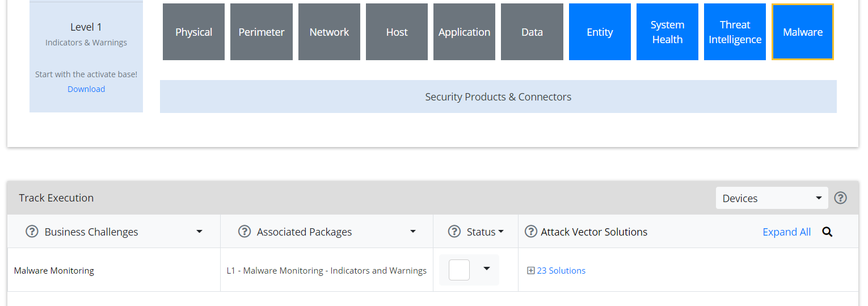Select the Data tile

pos(532,32)
